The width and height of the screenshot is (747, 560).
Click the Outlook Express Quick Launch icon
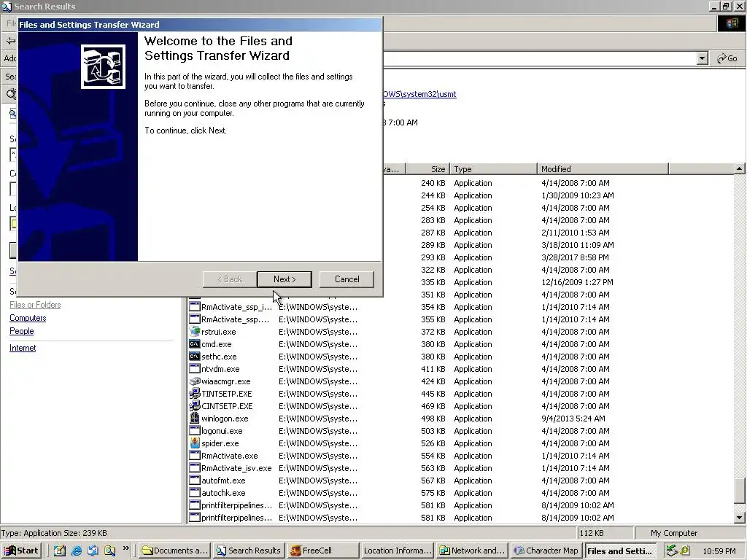(x=93, y=551)
